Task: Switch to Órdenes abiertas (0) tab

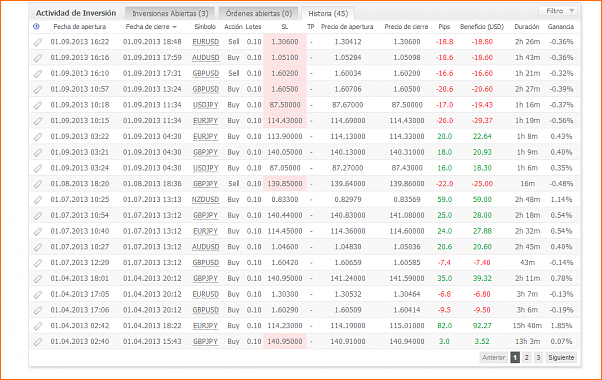Action: click(x=259, y=13)
